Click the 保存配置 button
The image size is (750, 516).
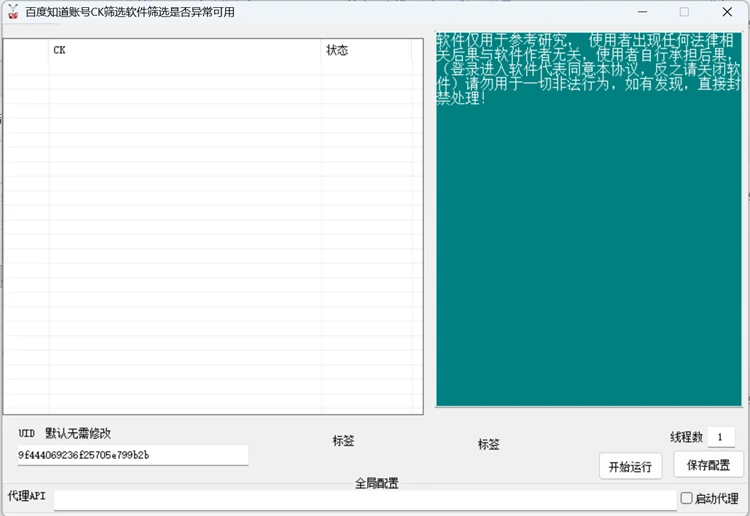(x=708, y=465)
